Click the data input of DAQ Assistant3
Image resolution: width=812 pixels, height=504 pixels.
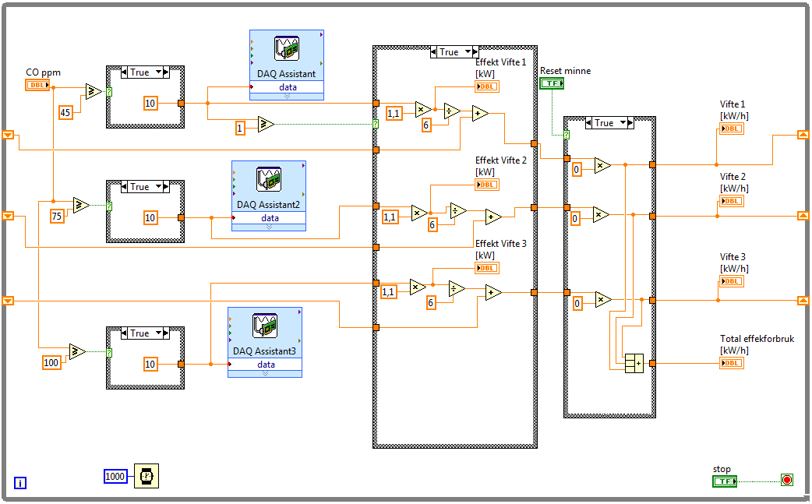[265, 365]
